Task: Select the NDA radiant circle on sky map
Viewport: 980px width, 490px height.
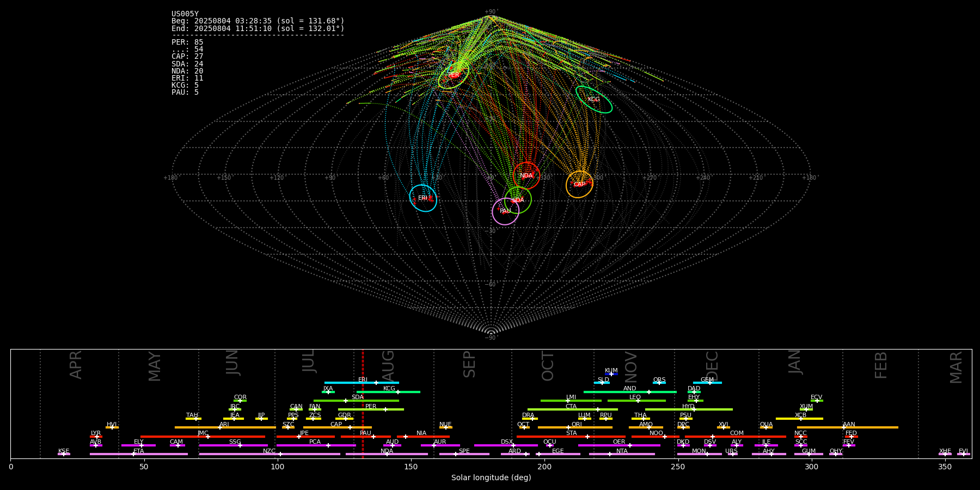Action: [526, 175]
